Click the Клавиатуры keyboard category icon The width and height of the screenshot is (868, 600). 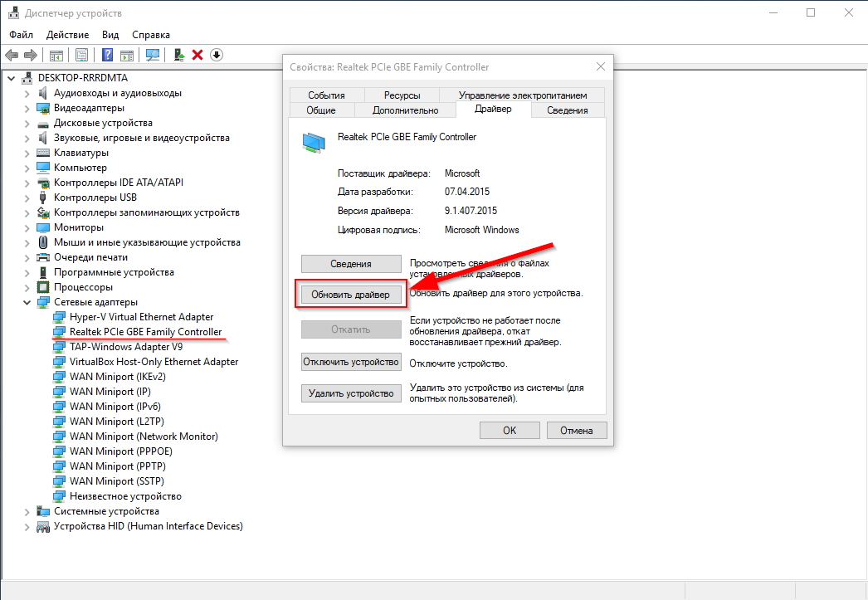[43, 153]
